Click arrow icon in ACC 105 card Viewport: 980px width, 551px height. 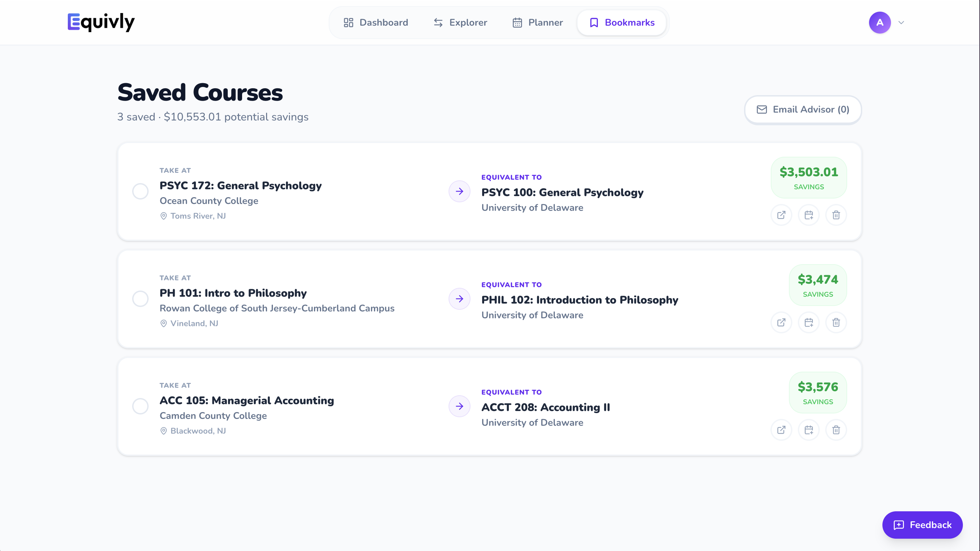tap(460, 406)
